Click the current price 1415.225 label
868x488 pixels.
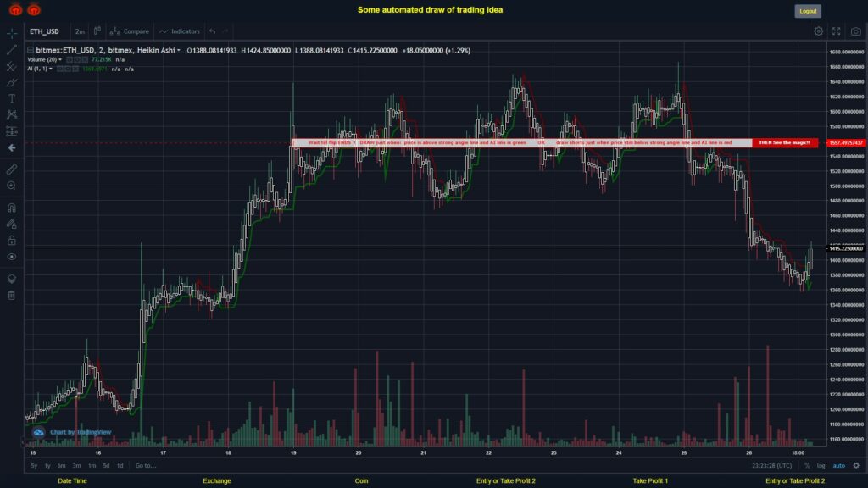coord(846,248)
